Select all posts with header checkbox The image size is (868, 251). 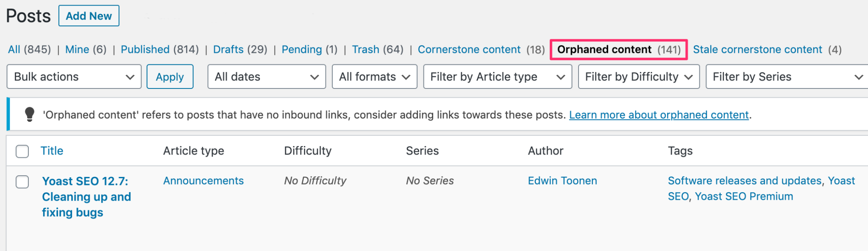point(22,151)
